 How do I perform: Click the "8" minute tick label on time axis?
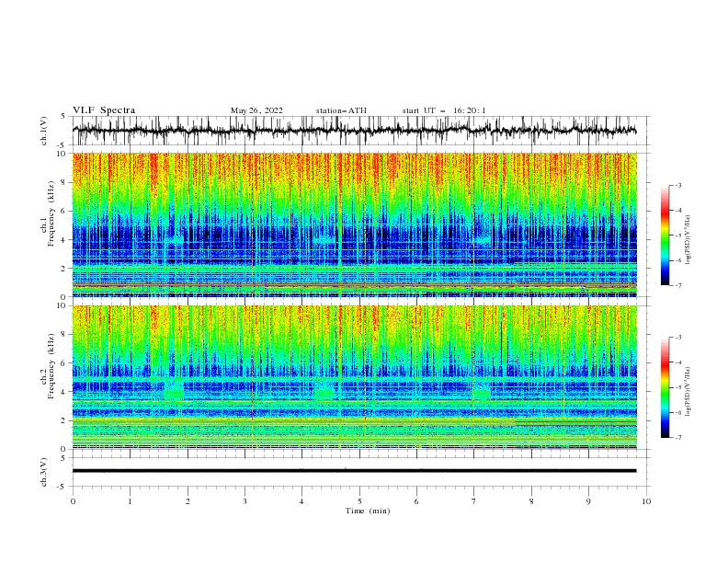pyautogui.click(x=531, y=501)
